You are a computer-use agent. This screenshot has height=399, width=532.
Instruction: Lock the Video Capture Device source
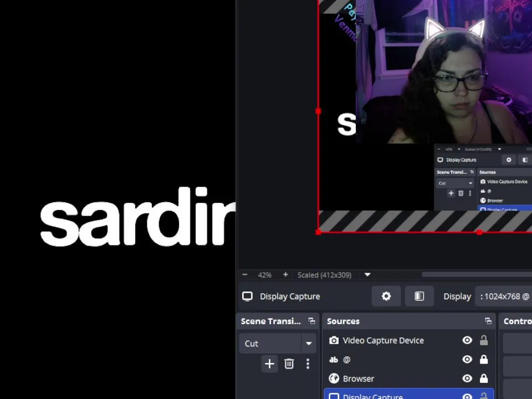tap(484, 340)
